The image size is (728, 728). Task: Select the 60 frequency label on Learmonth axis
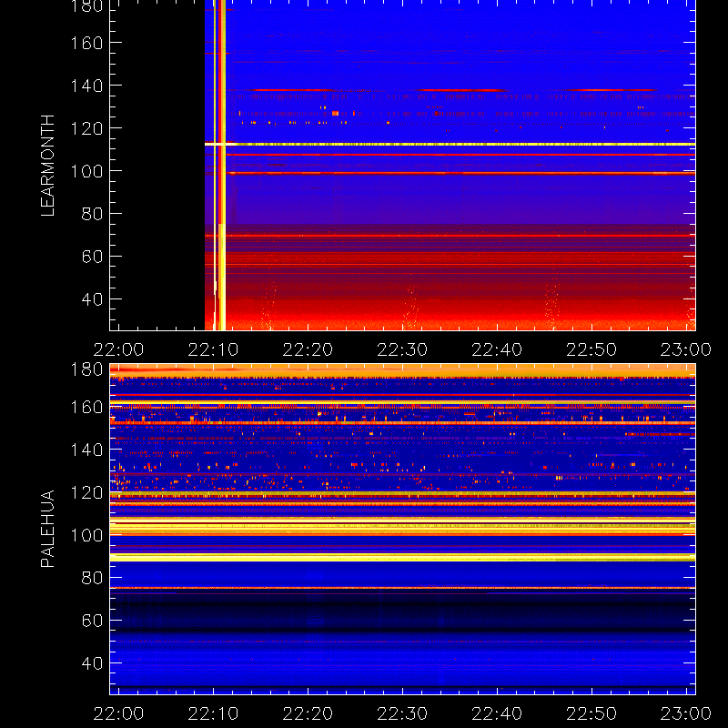[92, 257]
